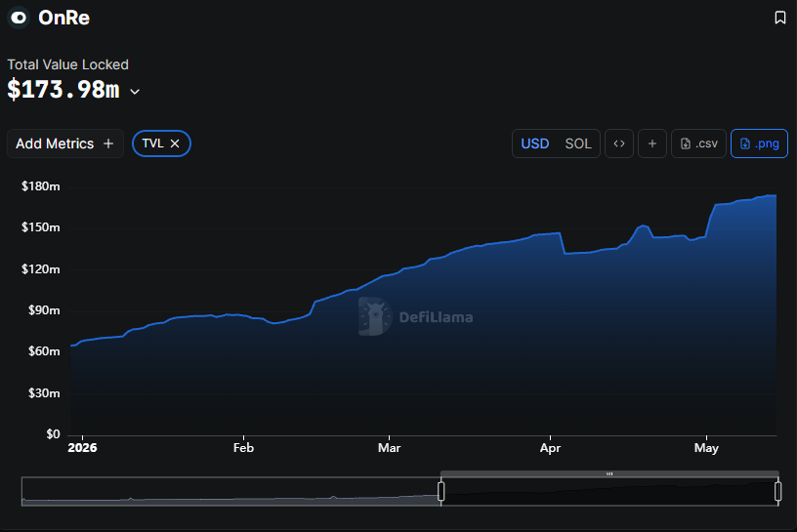797x532 pixels.
Task: Click the top grip bar of the range selector
Action: tap(609, 473)
